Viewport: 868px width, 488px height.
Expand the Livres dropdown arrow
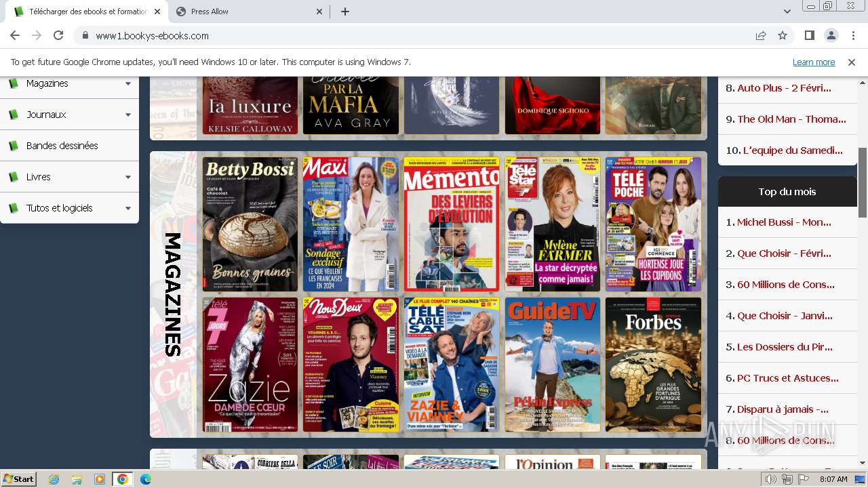(128, 178)
